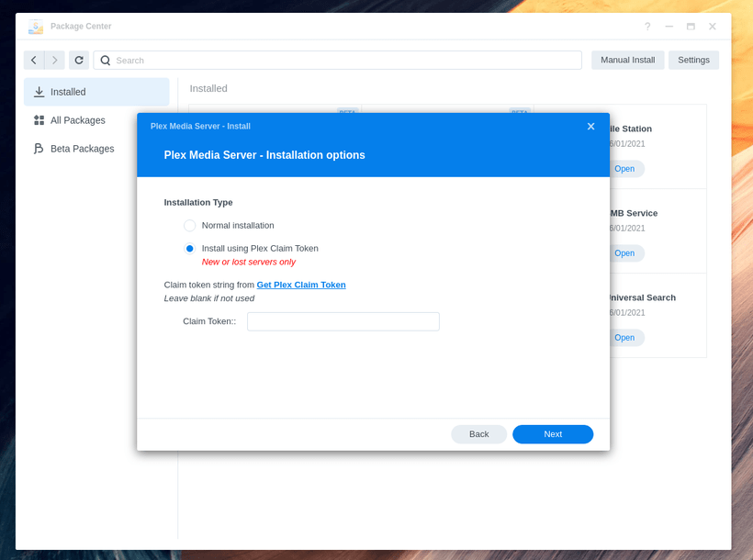Refresh the Package Center list
The width and height of the screenshot is (753, 560).
pyautogui.click(x=79, y=60)
